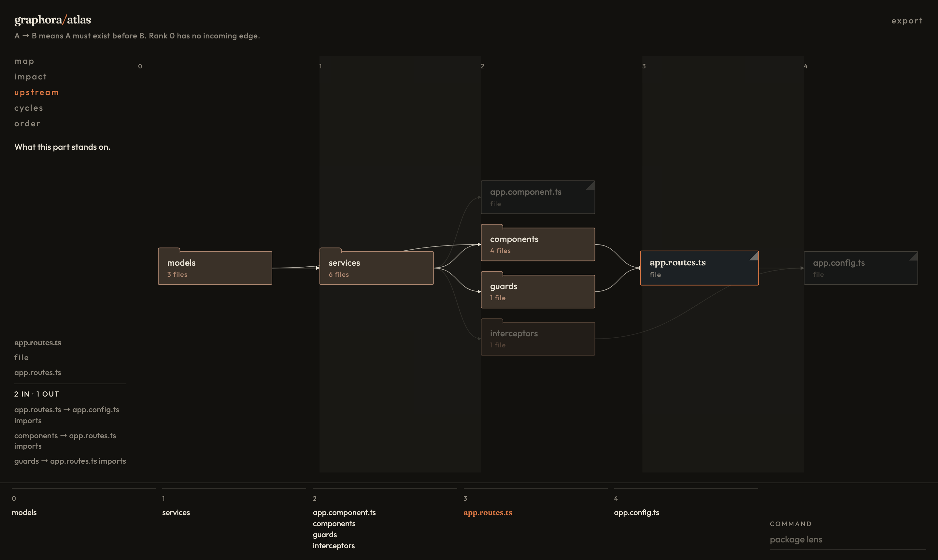The width and height of the screenshot is (938, 560).
Task: Select the upstream view
Action: (36, 92)
